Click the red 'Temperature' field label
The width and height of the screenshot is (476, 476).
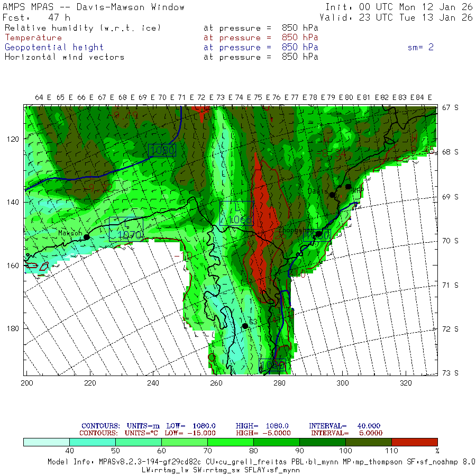[x=33, y=38]
